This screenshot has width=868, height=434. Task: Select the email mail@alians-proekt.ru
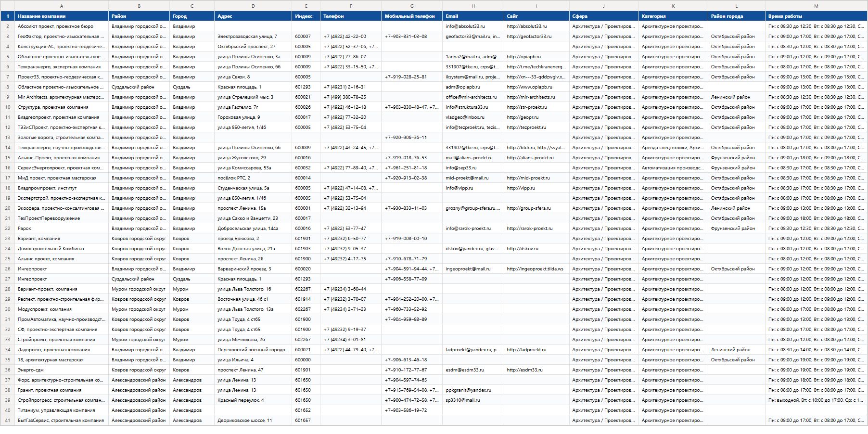473,158
